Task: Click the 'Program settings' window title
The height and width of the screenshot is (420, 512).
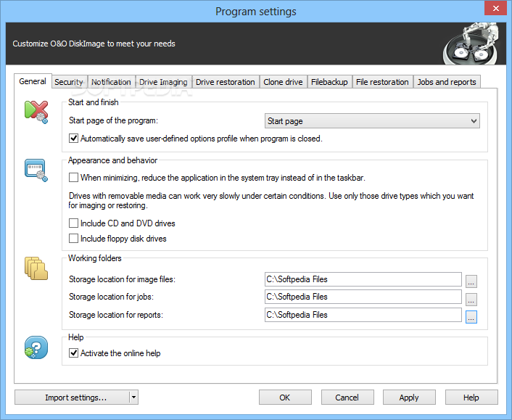Action: coord(256,12)
